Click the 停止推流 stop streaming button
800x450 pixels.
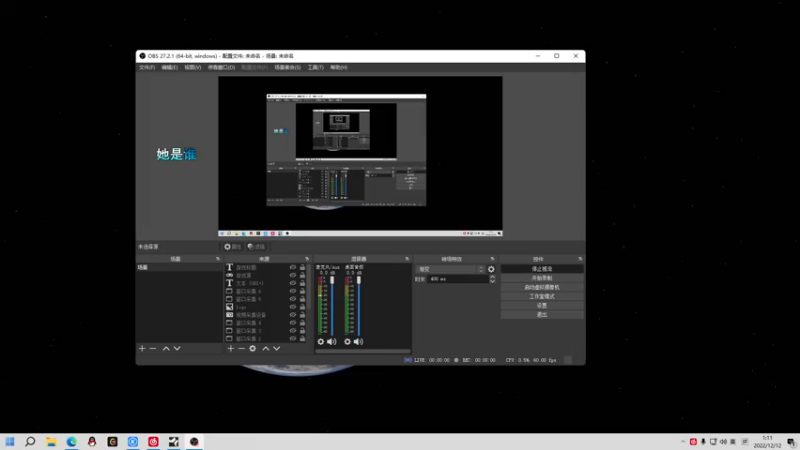point(542,268)
